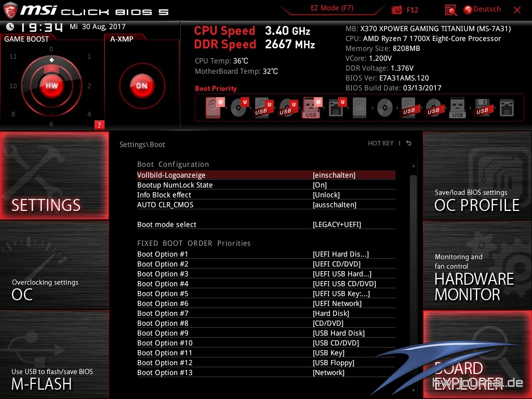Click the globe language icon

[x=468, y=9]
